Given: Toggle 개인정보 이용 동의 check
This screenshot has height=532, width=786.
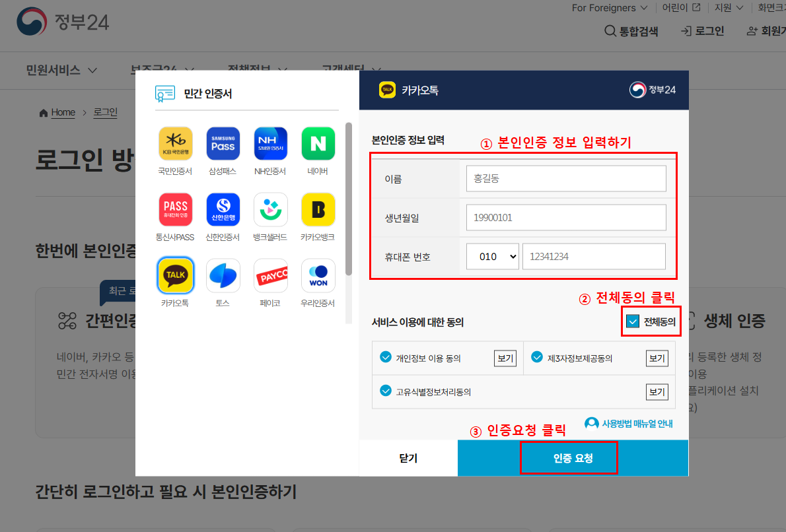Looking at the screenshot, I should coord(386,356).
